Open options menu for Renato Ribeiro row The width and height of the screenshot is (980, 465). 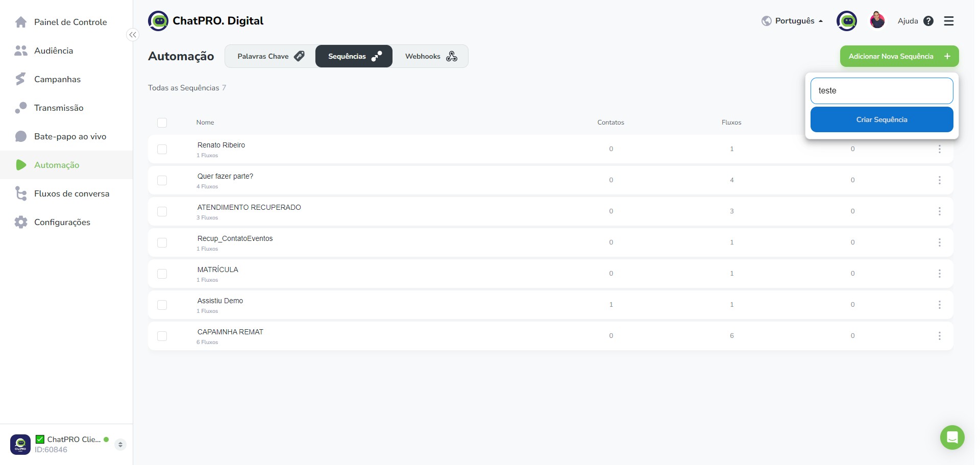pyautogui.click(x=939, y=149)
